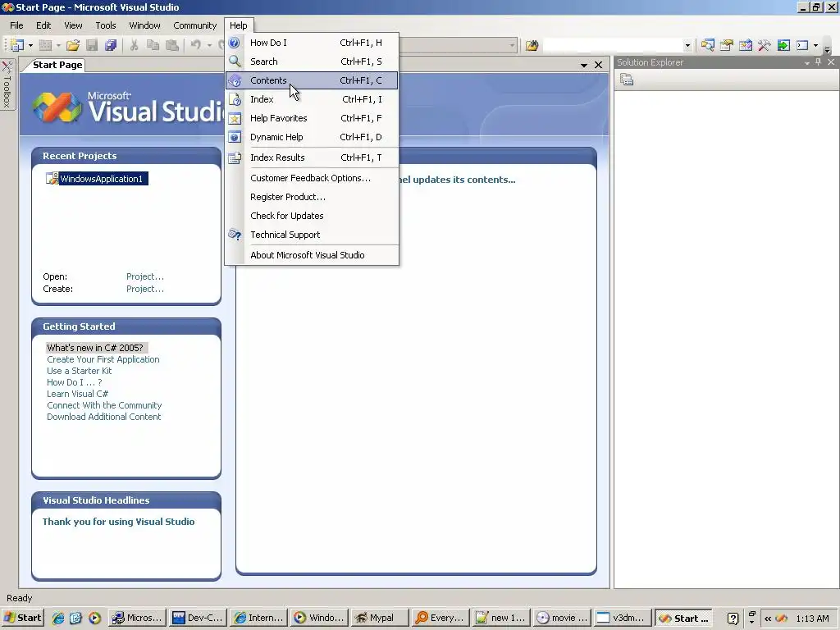The width and height of the screenshot is (840, 630).
Task: Open Solution Explorer window position dropdown
Action: 807,62
